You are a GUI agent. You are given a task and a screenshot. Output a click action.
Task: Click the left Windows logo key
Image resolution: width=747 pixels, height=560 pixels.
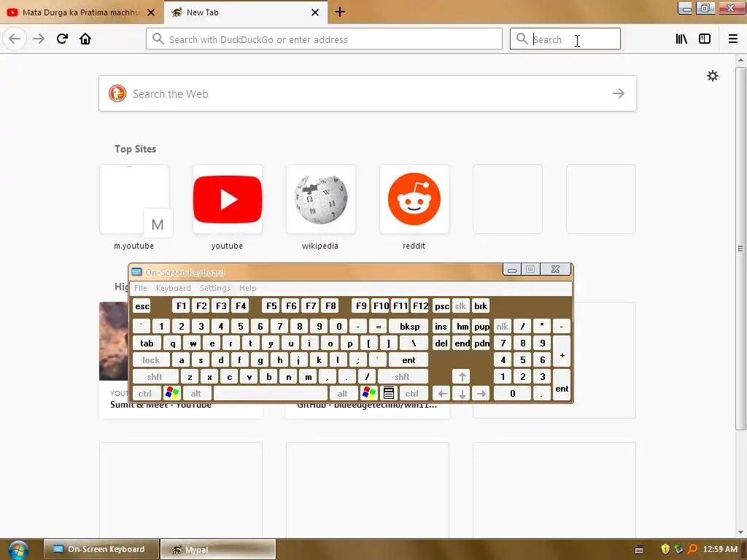tap(172, 393)
